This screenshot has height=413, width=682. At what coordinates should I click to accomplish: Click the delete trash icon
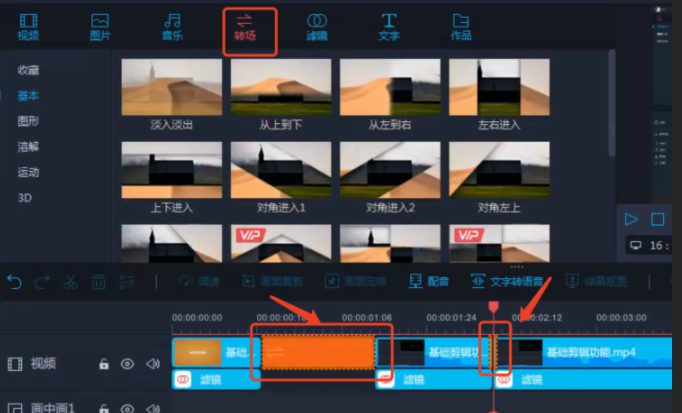[99, 283]
